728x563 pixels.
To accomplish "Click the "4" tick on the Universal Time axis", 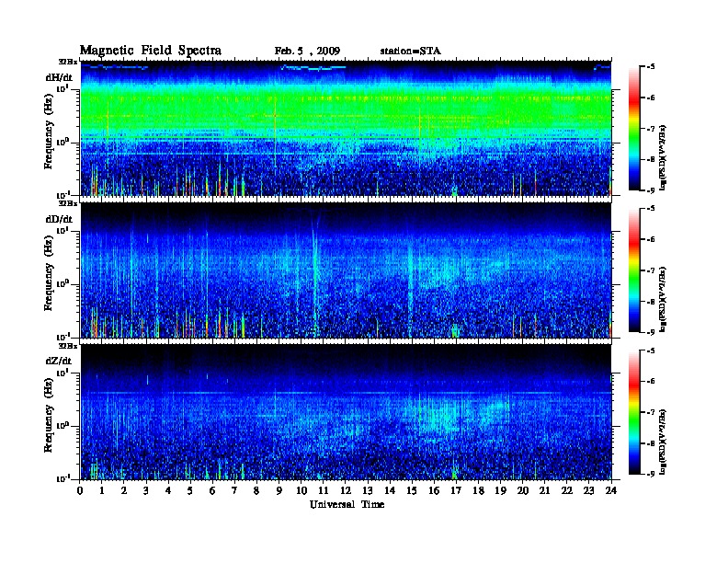I will 168,491.
